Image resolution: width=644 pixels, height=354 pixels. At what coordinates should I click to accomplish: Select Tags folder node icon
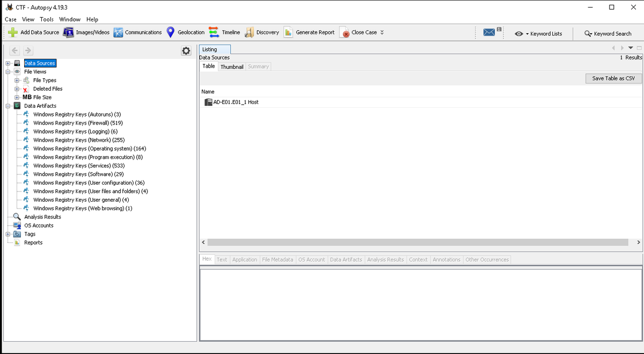click(17, 234)
